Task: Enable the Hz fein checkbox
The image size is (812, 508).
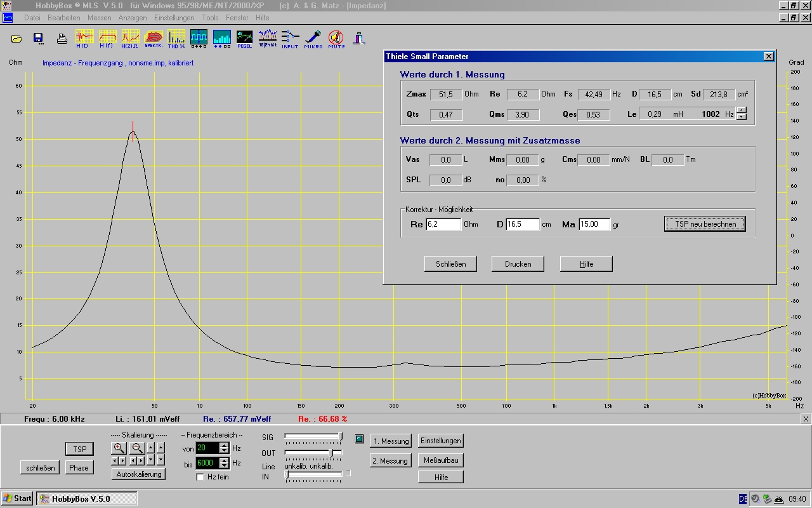Action: (x=200, y=477)
